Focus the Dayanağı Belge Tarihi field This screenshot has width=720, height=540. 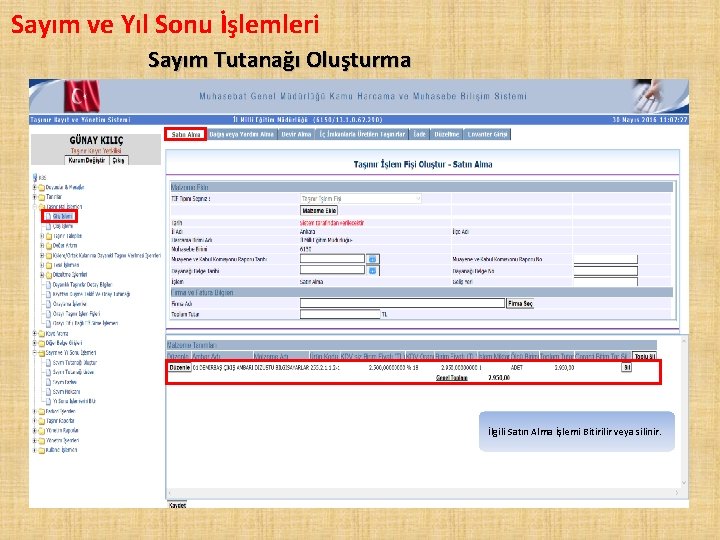(x=332, y=270)
